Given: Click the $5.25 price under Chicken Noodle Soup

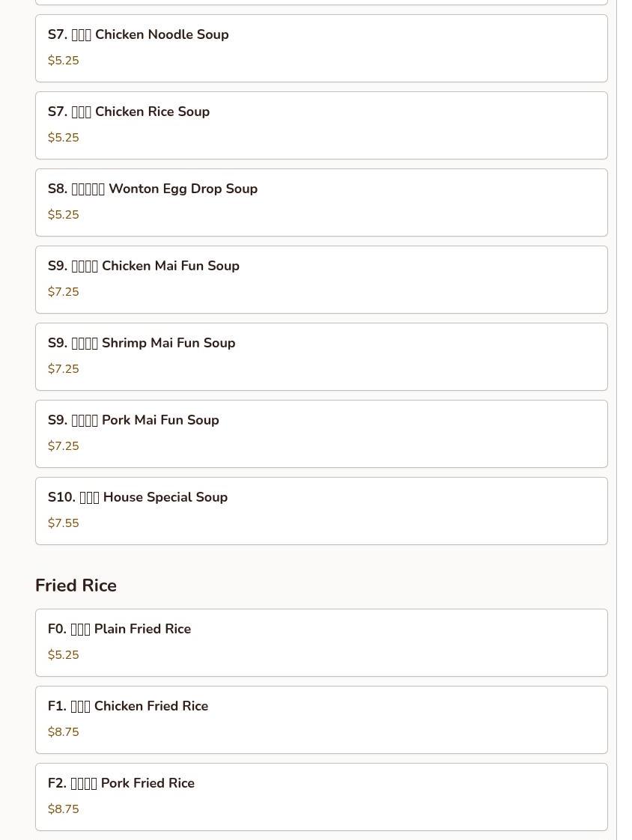Looking at the screenshot, I should (x=64, y=61).
